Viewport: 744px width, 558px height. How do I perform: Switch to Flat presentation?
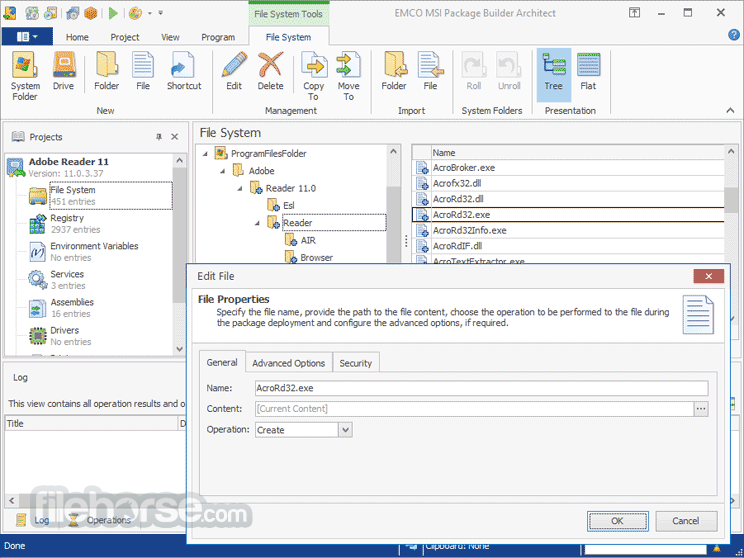[x=588, y=71]
